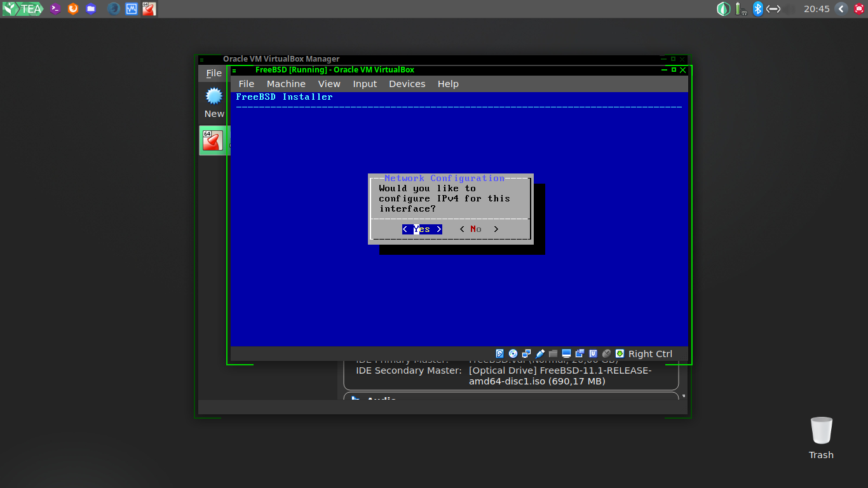Click the battery power tray icon

tap(740, 9)
